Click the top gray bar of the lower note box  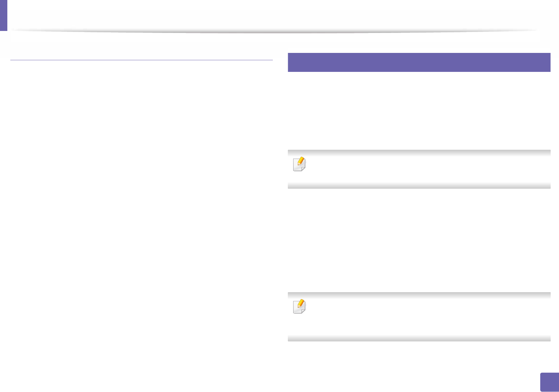419,295
